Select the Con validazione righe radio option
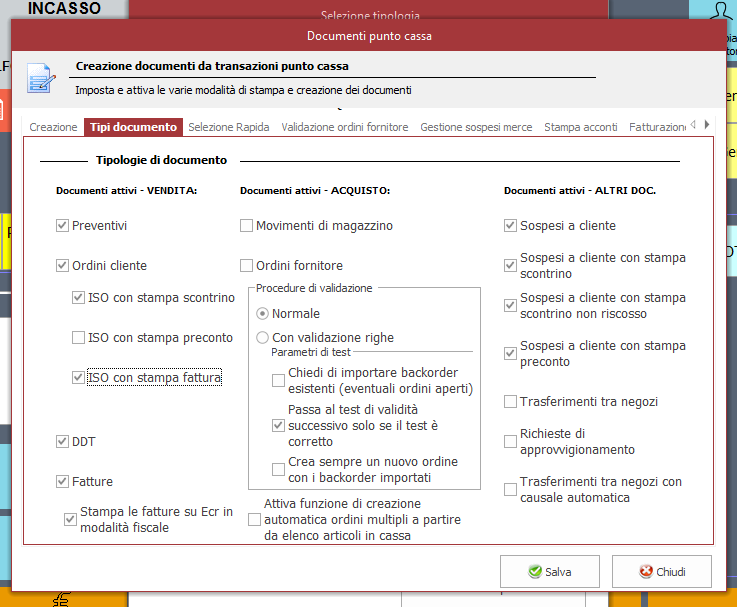The width and height of the screenshot is (737, 607). (263, 338)
